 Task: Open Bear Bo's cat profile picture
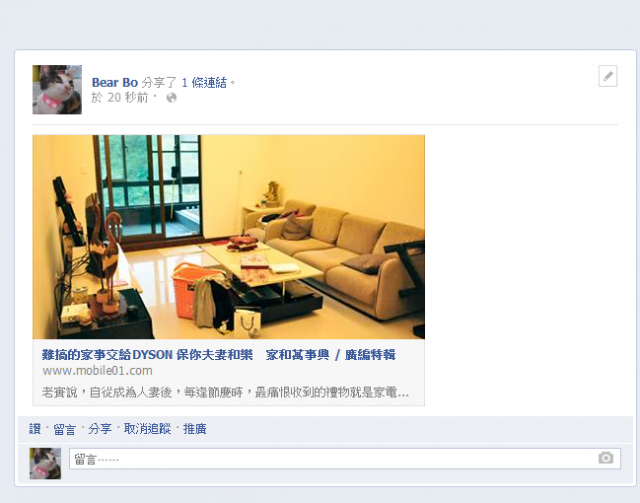coord(57,89)
